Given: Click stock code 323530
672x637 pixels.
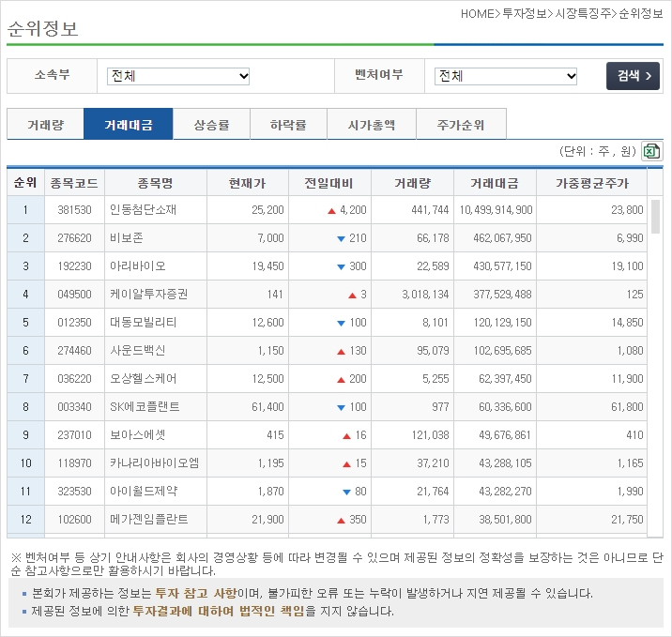Looking at the screenshot, I should click(74, 491).
